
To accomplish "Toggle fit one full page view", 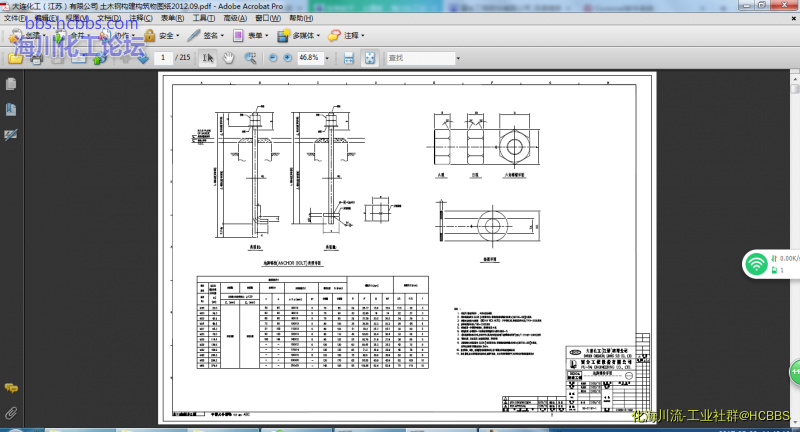I will 369,58.
